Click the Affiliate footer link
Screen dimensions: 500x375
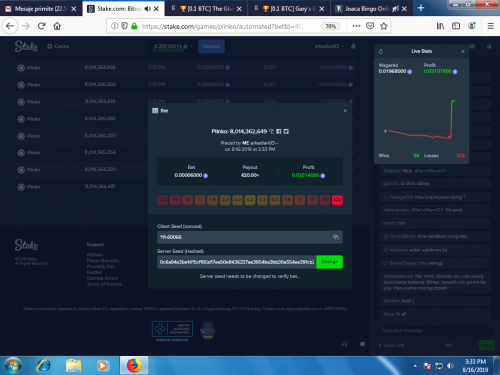click(x=95, y=255)
